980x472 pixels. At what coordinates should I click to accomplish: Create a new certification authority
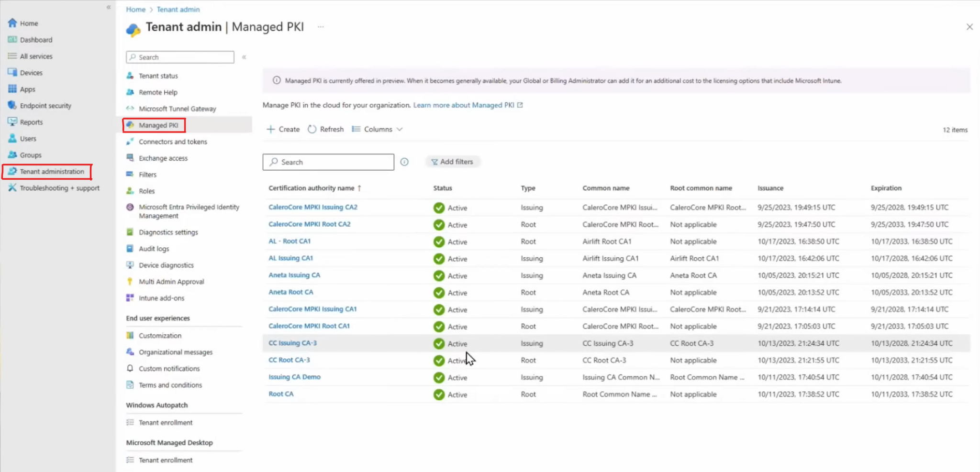pos(283,129)
